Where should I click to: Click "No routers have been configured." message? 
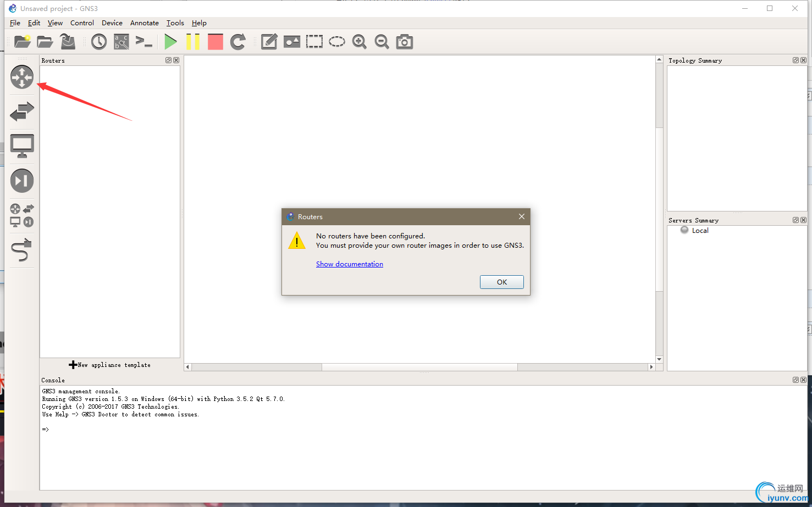[371, 236]
